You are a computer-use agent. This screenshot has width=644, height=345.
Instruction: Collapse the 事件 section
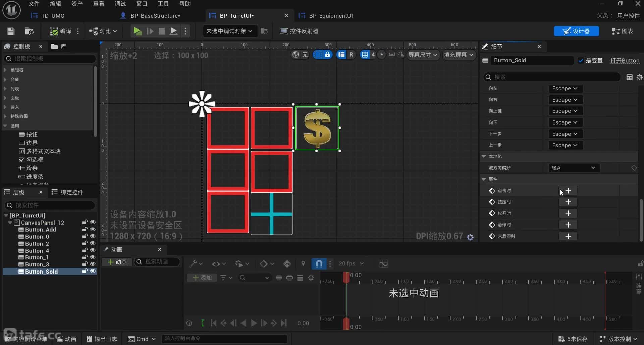[x=484, y=179]
